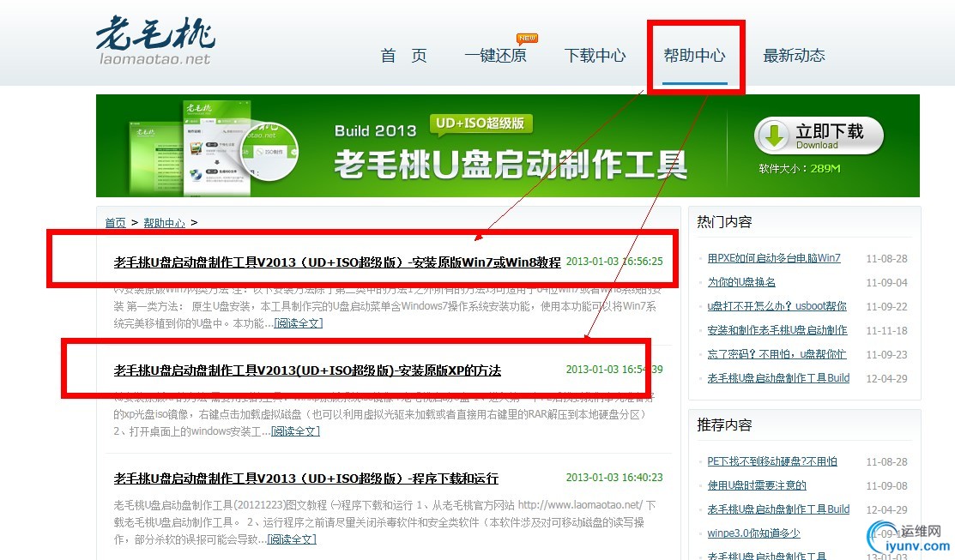
Task: Open the winpe3.0你知道多少 link
Action: [x=753, y=533]
